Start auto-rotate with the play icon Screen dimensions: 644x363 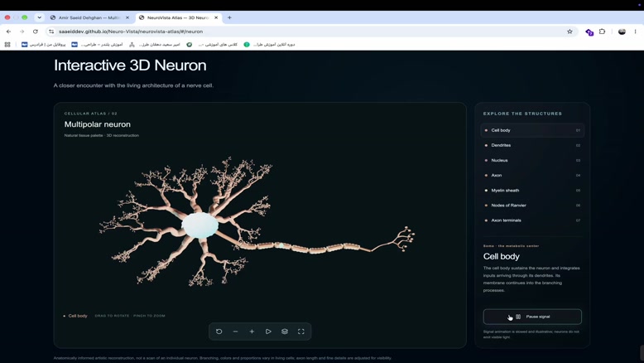coord(268,332)
